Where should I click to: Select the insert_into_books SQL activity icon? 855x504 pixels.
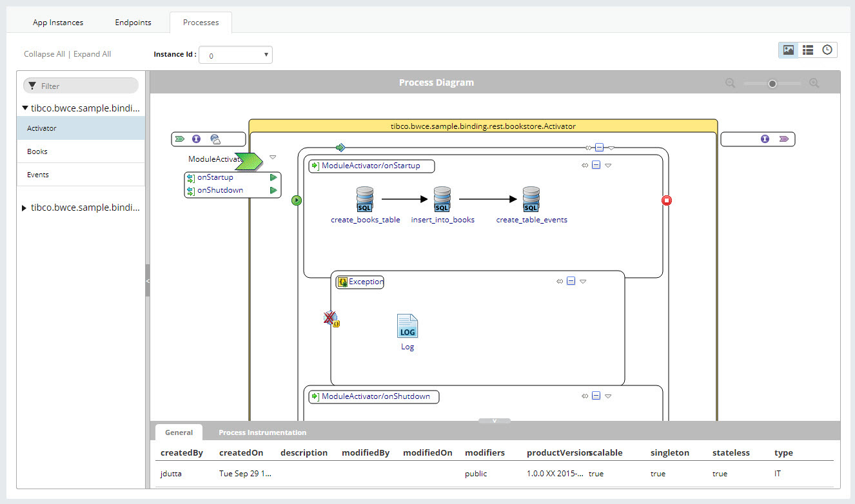[442, 199]
